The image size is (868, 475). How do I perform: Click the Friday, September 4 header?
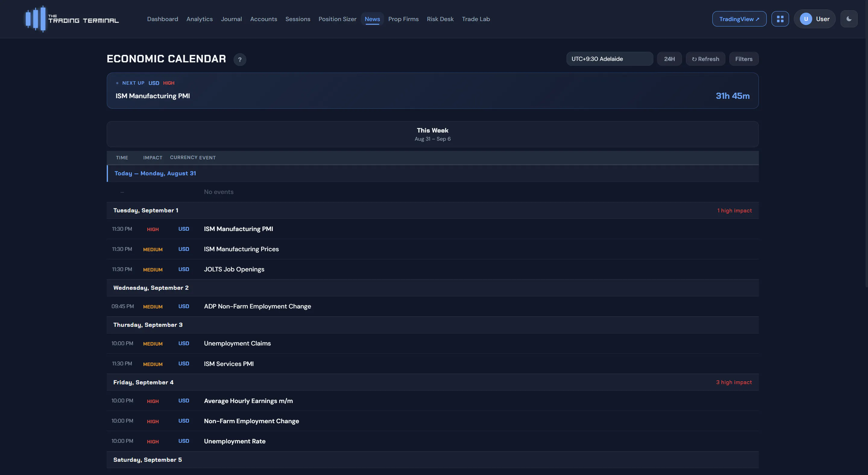coord(432,382)
